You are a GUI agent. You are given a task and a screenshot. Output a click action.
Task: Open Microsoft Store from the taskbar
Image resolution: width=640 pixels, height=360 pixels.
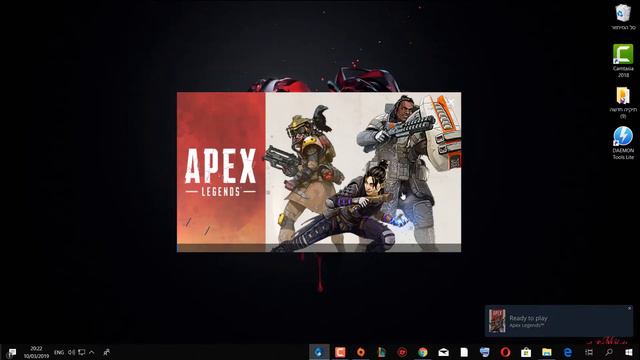[526, 352]
